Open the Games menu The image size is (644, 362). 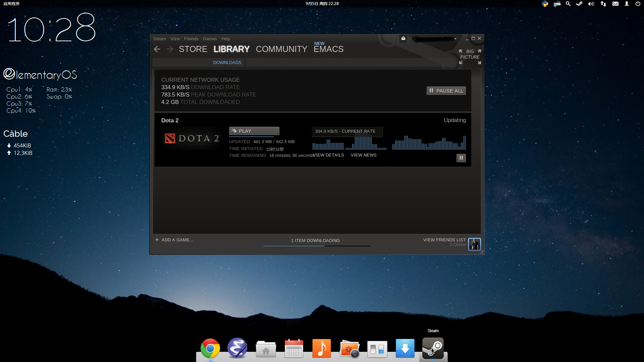(210, 39)
